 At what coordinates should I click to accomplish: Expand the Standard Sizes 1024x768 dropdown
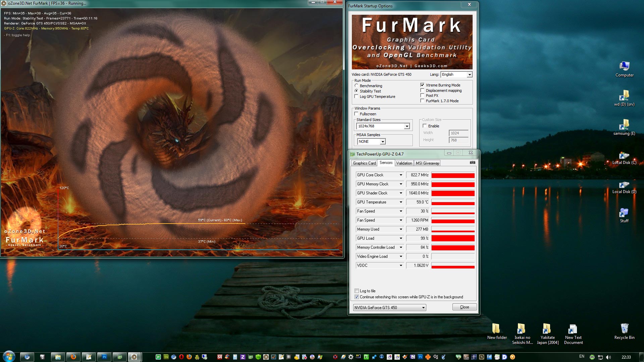tap(407, 126)
